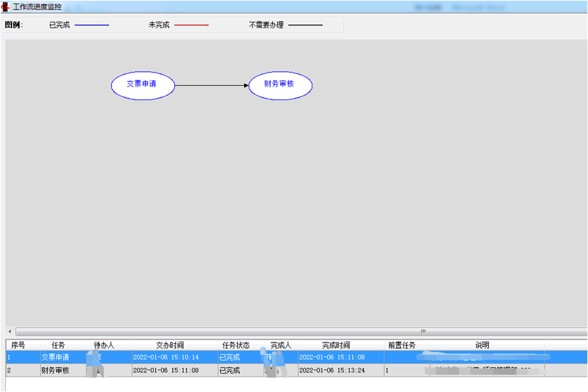
Task: Click the 说明 column header
Action: 482,345
